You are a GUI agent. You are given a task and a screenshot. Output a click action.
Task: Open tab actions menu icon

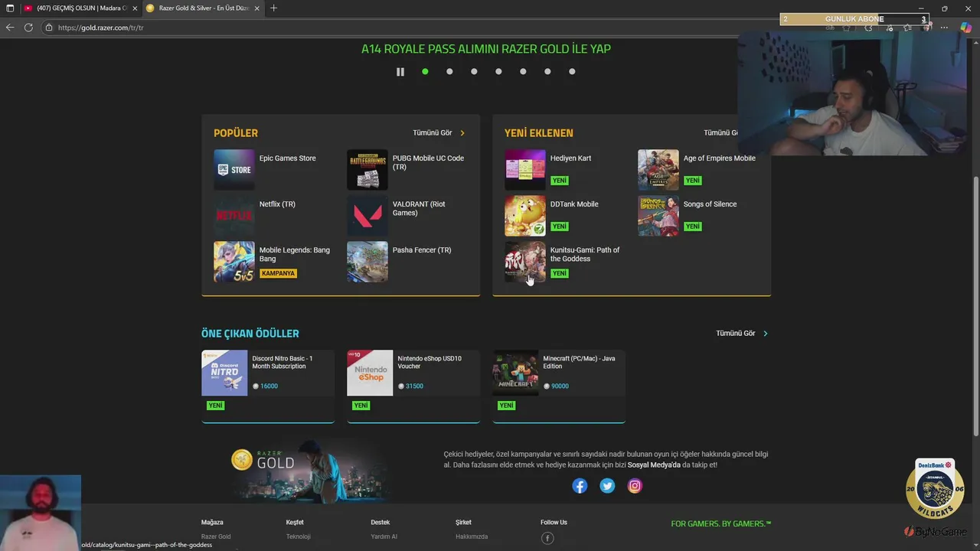coord(10,8)
